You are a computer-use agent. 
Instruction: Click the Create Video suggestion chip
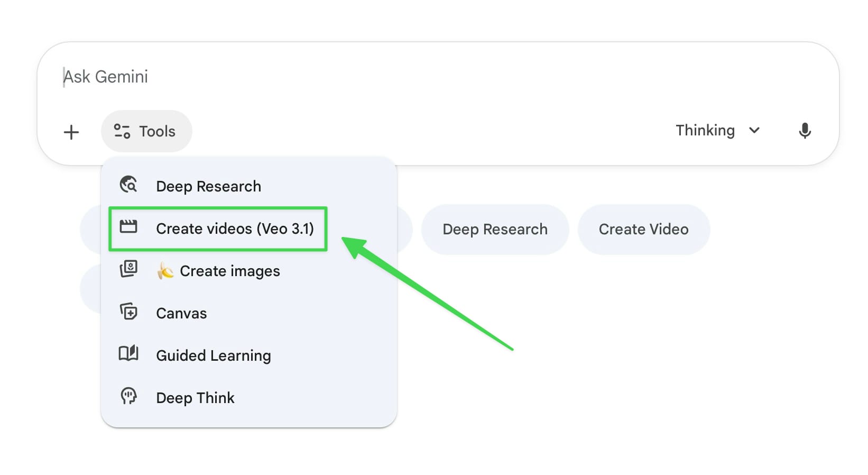643,229
